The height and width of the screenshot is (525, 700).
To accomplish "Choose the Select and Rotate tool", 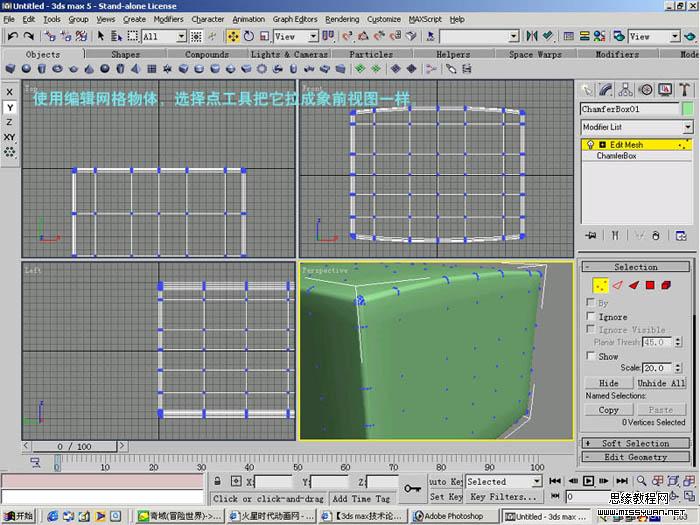I will point(249,36).
